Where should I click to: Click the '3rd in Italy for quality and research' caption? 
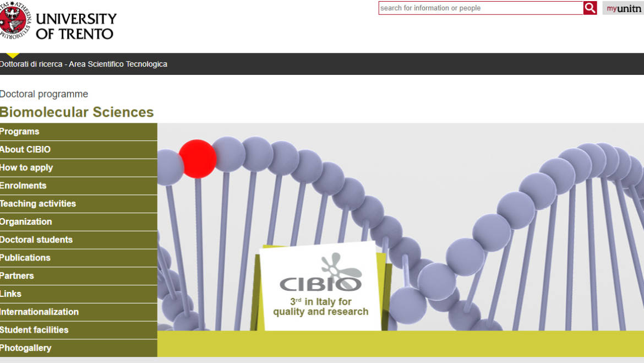tap(321, 307)
